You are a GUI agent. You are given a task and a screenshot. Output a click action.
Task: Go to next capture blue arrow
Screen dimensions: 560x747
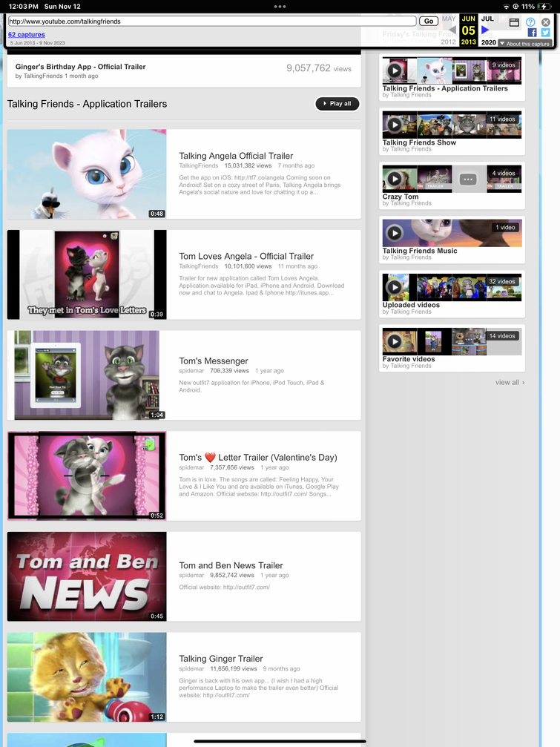tap(485, 30)
